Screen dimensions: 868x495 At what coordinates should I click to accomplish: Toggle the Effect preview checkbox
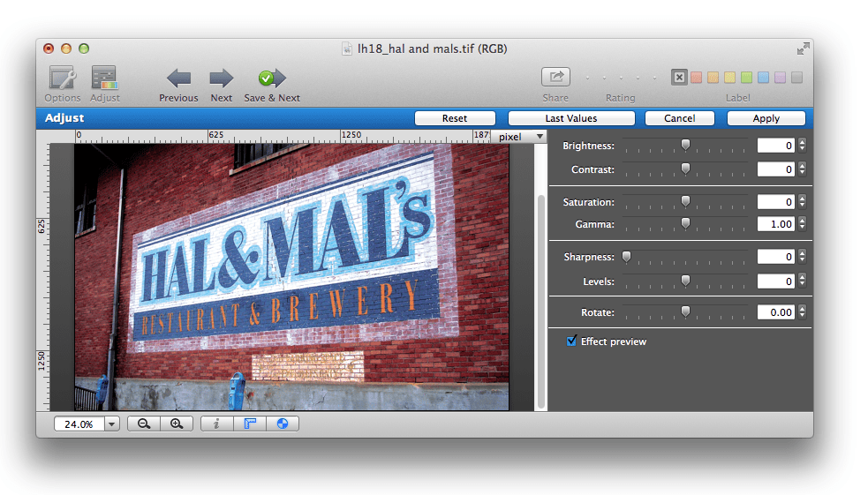pos(571,341)
